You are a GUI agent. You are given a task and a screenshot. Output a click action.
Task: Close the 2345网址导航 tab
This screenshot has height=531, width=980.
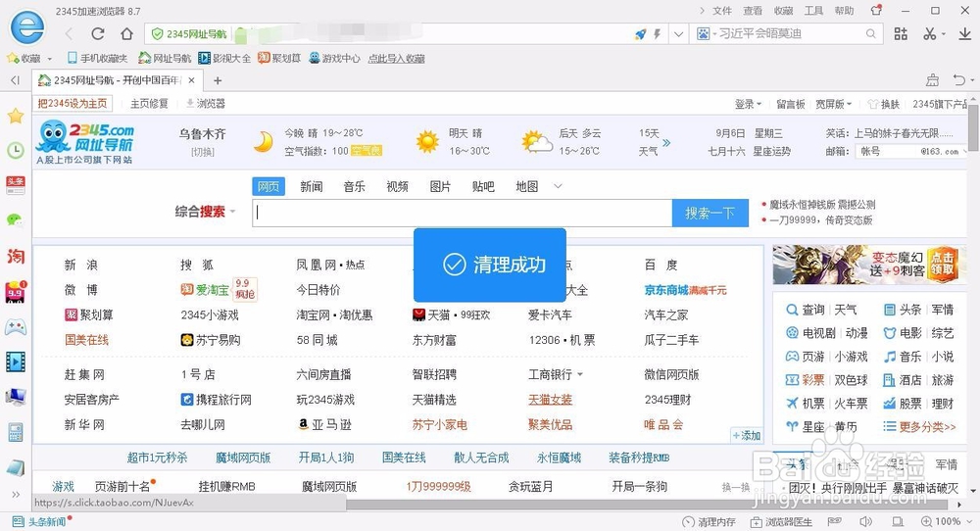(192, 80)
